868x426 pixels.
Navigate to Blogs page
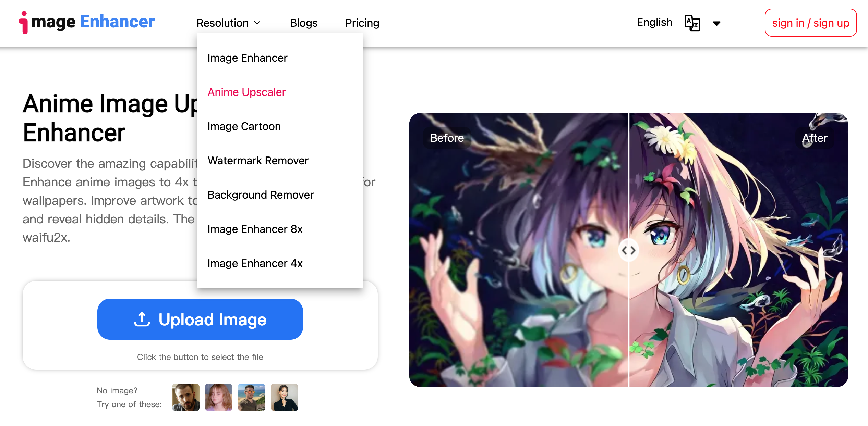coord(304,23)
